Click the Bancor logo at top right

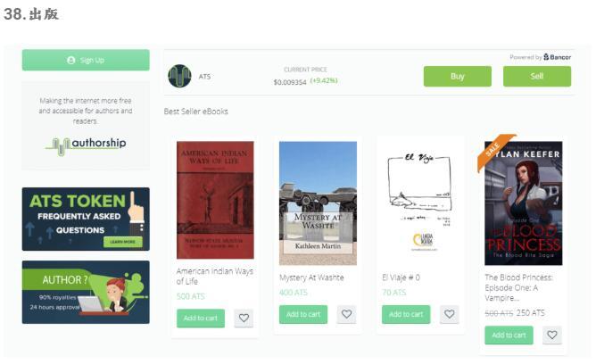[558, 57]
